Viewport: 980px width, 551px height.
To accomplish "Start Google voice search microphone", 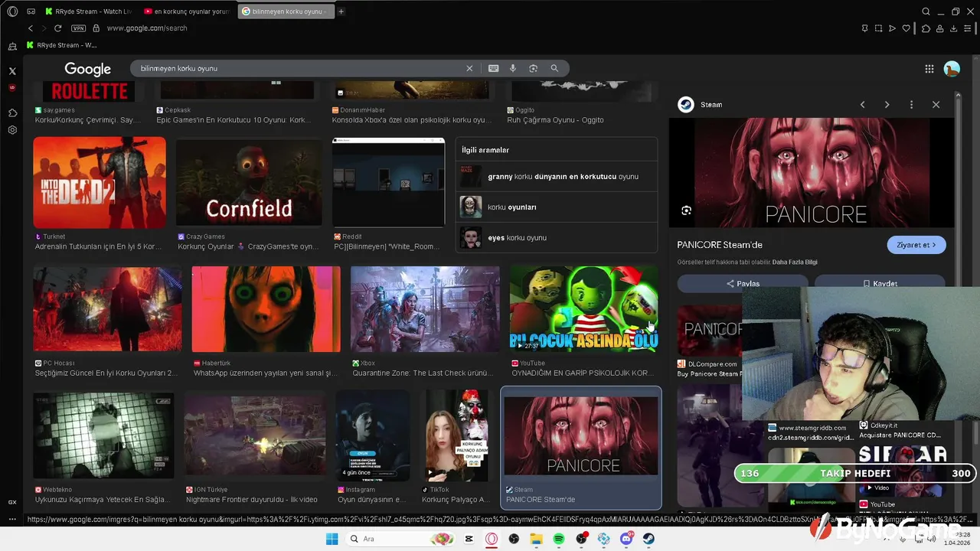I will [x=514, y=68].
